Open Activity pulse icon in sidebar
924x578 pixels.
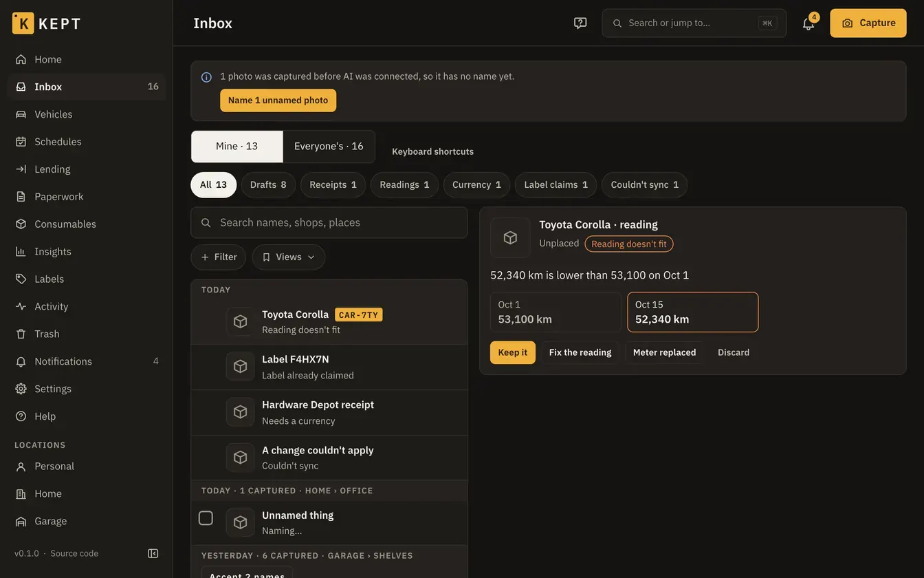click(x=21, y=307)
